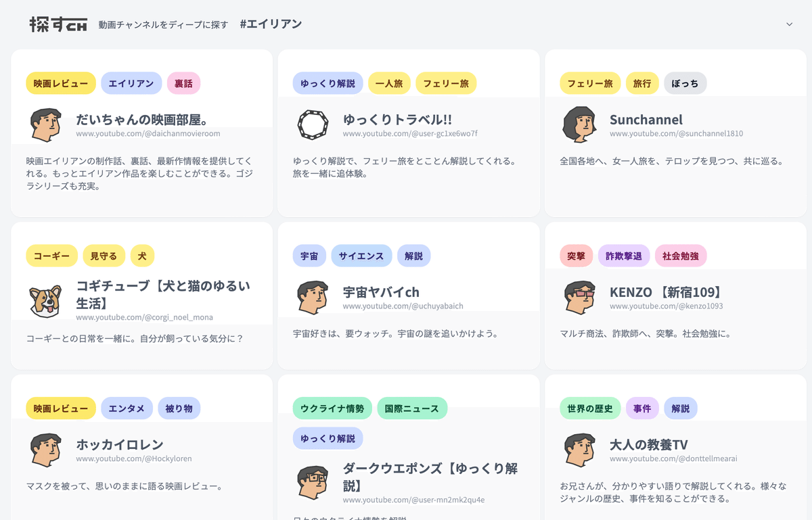Click the ダークウエポンズ avatar with glasses
Image resolution: width=812 pixels, height=520 pixels.
[x=313, y=482]
